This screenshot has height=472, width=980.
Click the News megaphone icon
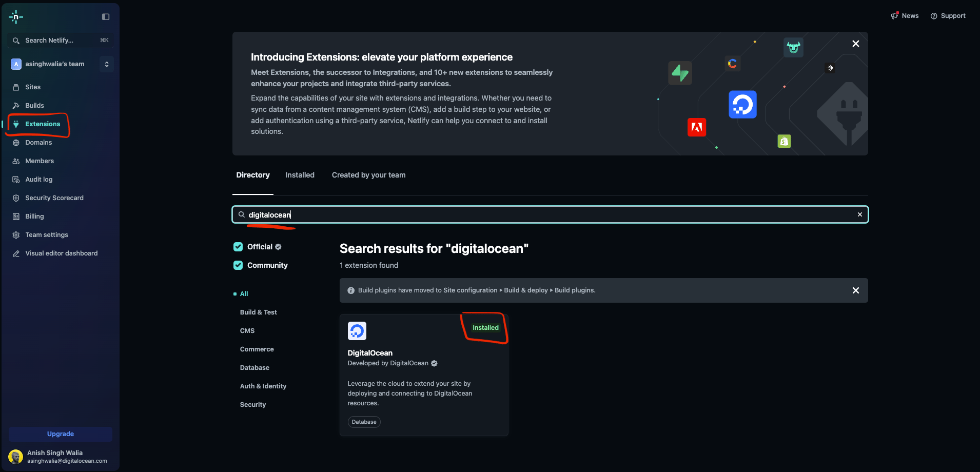click(895, 16)
